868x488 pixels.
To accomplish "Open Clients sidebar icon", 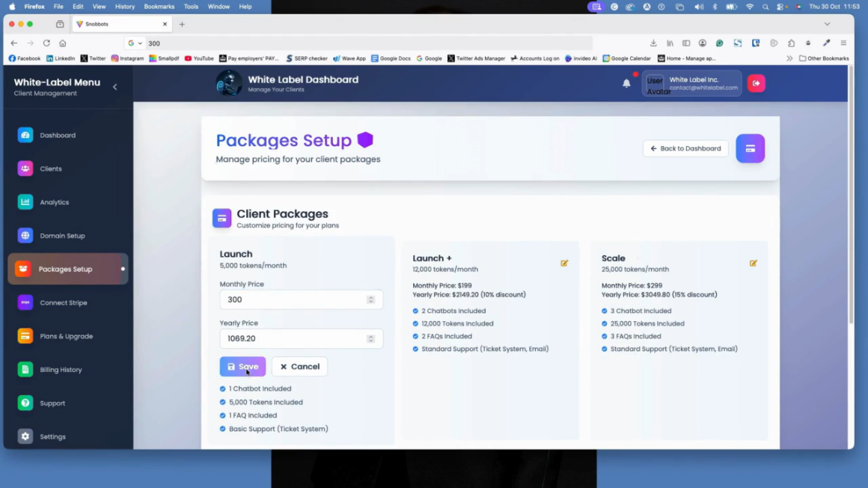I will point(25,168).
